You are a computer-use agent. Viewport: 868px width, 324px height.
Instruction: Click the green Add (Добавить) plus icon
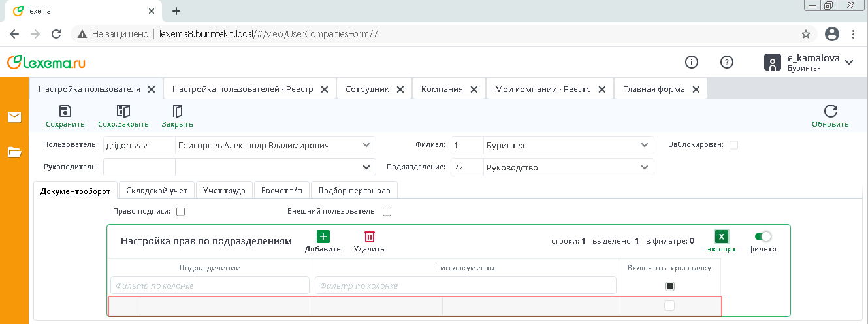point(323,237)
